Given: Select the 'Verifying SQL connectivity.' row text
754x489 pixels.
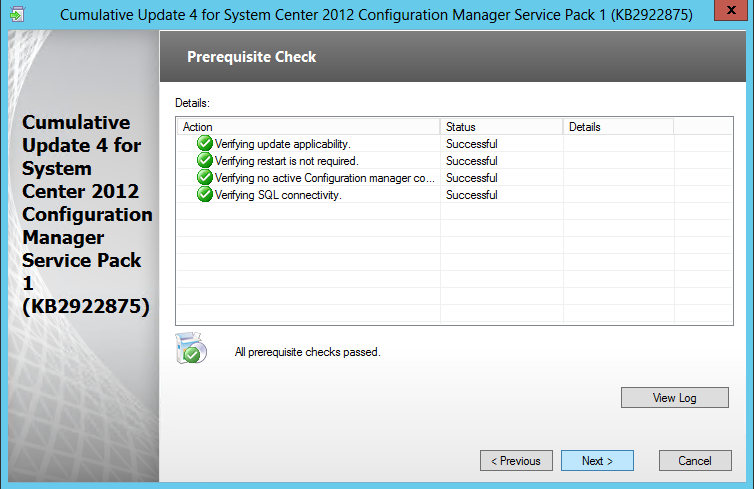Looking at the screenshot, I should pyautogui.click(x=278, y=195).
